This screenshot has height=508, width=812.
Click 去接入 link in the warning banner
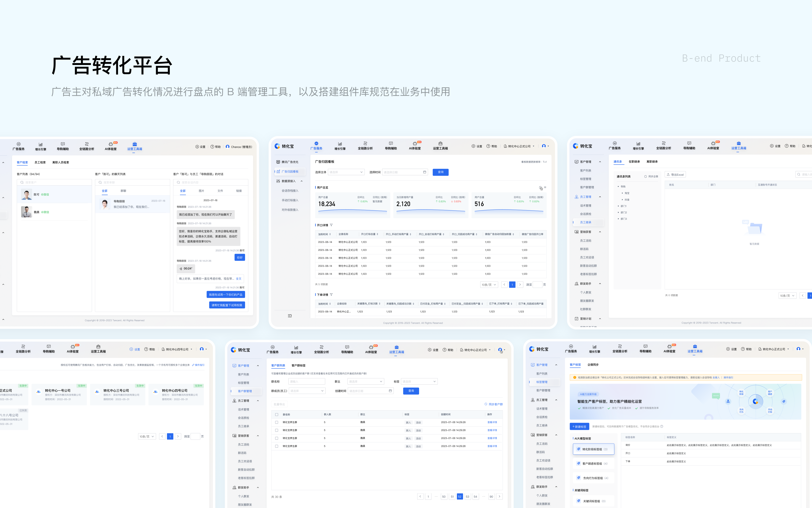pos(716,378)
